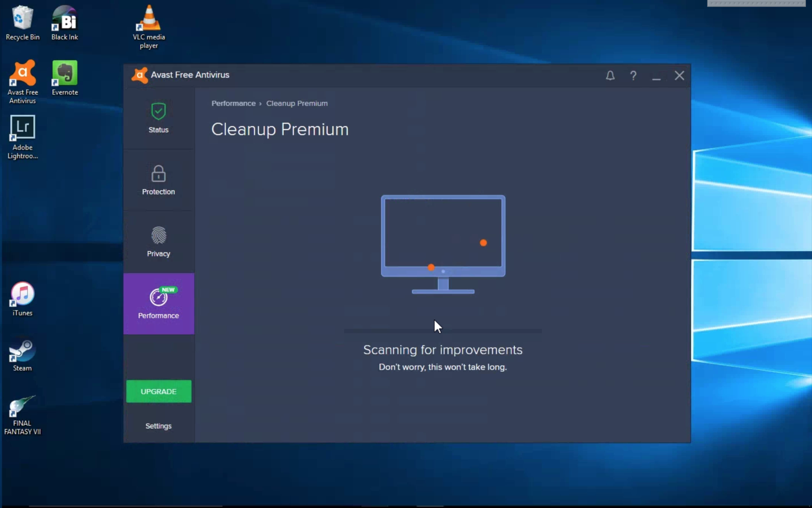812x508 pixels.
Task: Select the iTunes desktop shortcut
Action: pyautogui.click(x=23, y=299)
